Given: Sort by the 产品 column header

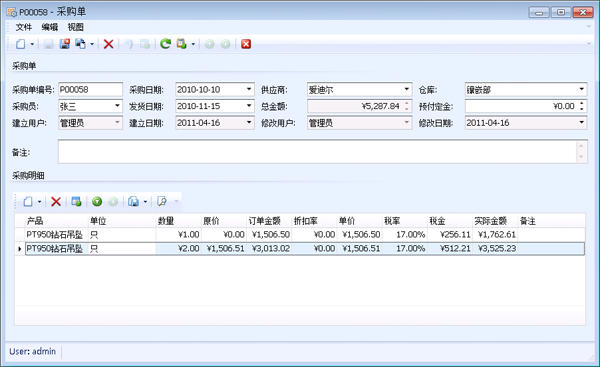Looking at the screenshot, I should (x=56, y=221).
